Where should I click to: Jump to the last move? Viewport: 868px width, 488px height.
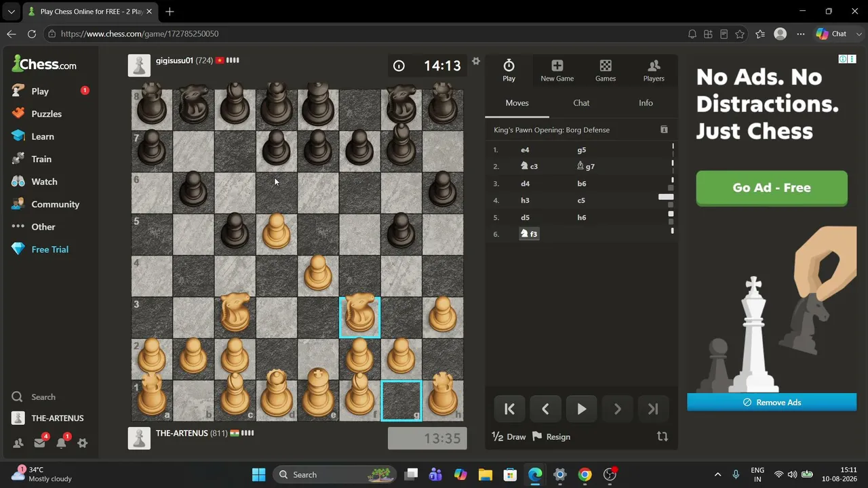coord(653,409)
